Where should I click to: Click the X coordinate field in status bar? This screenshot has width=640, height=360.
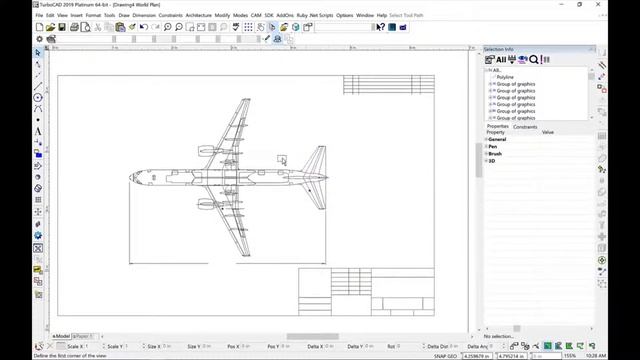(x=477, y=356)
